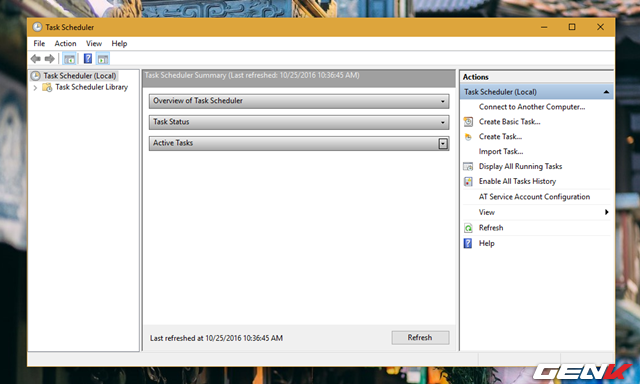Click AT Service Account Configuration action
The image size is (640, 384).
point(534,197)
